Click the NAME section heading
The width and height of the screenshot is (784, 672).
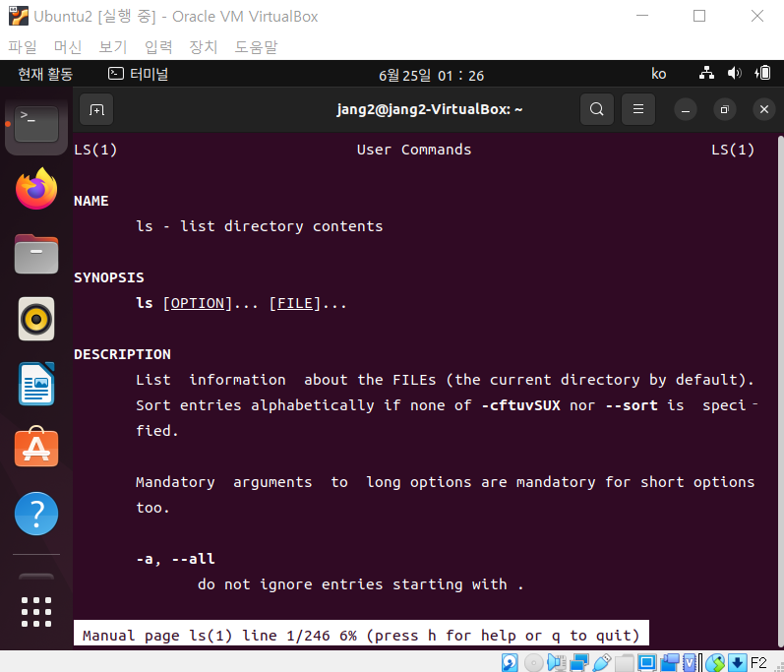pyautogui.click(x=91, y=201)
